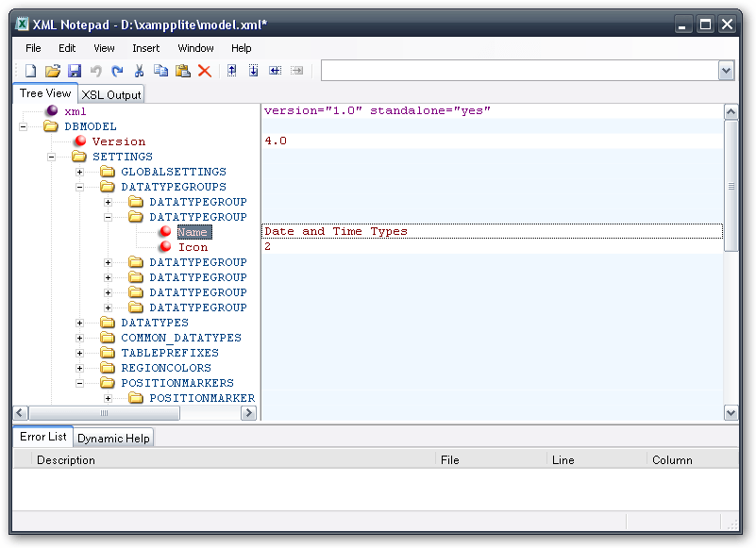Click the Redo arrow icon
The image size is (756, 548).
[117, 71]
